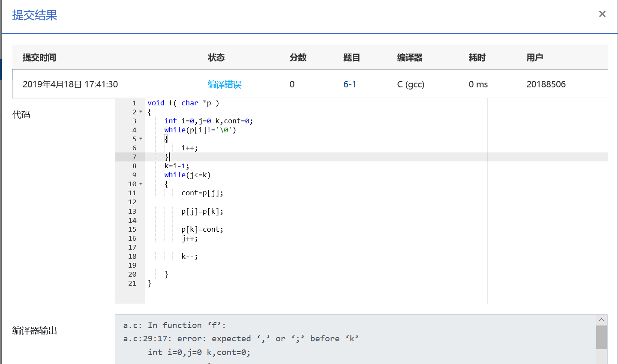Screen dimensions: 618x364
Task: Open problem 6-1 link
Action: pos(350,84)
